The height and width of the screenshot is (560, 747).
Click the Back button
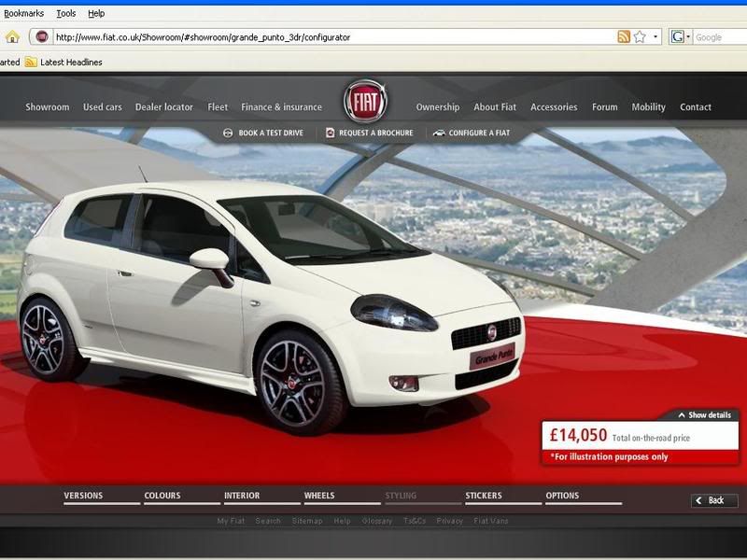pos(714,500)
